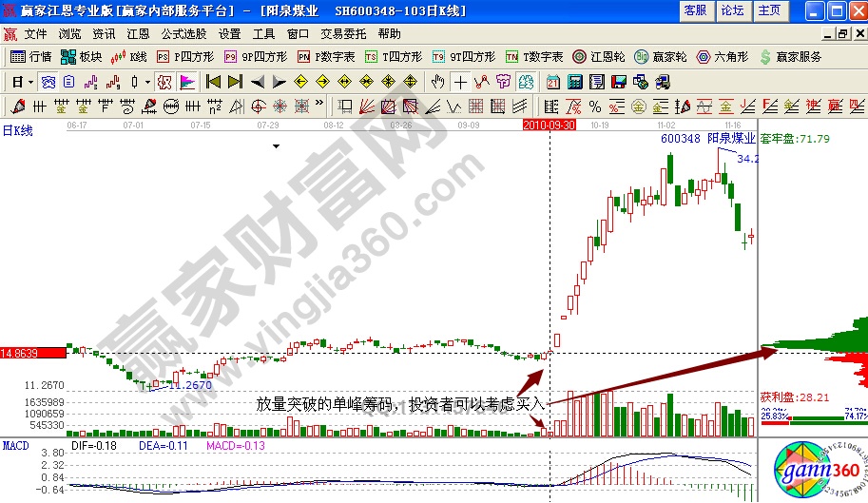Image resolution: width=868 pixels, height=503 pixels.
Task: Open the 行情 market quotes view
Action: click(x=30, y=57)
